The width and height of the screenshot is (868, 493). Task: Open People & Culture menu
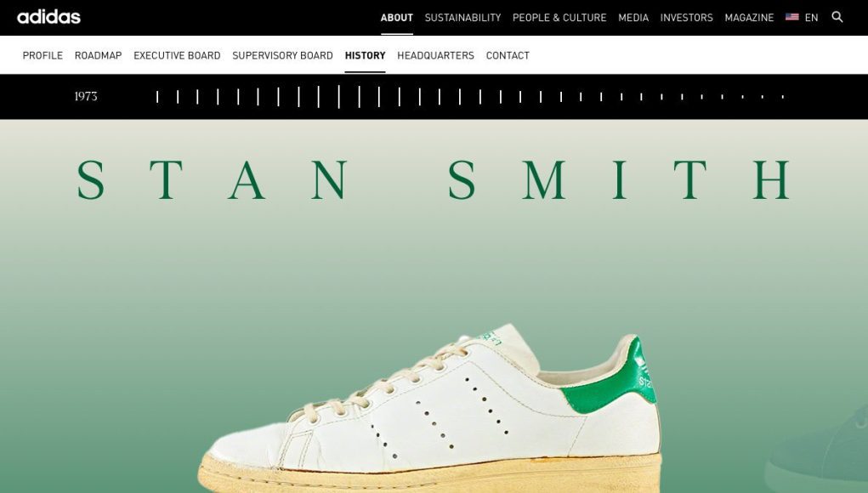pyautogui.click(x=559, y=18)
